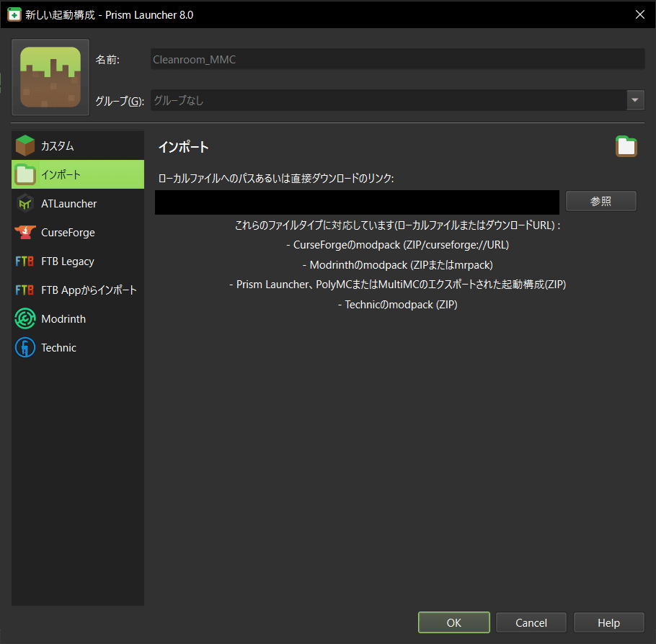Click the Technic blue logo icon
The height and width of the screenshot is (644, 656).
point(25,347)
